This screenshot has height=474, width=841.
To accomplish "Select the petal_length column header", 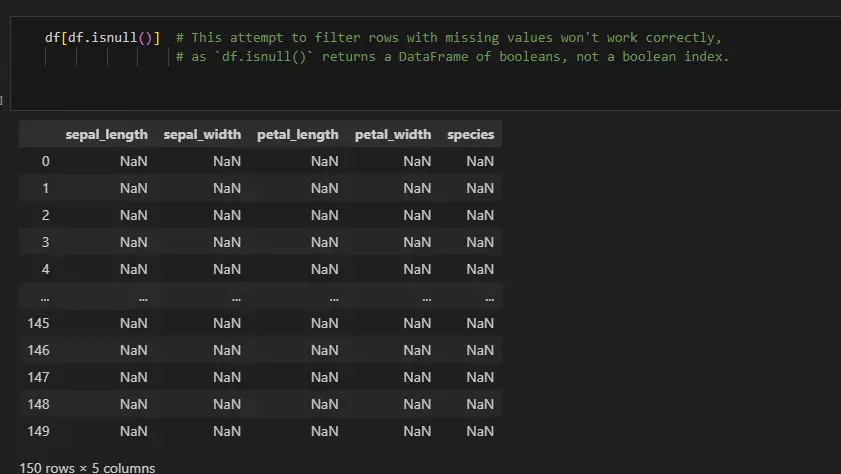I will tap(297, 134).
